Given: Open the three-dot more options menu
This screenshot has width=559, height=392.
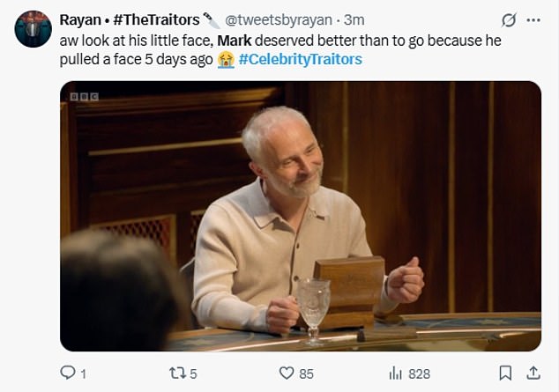Looking at the screenshot, I should coord(533,20).
